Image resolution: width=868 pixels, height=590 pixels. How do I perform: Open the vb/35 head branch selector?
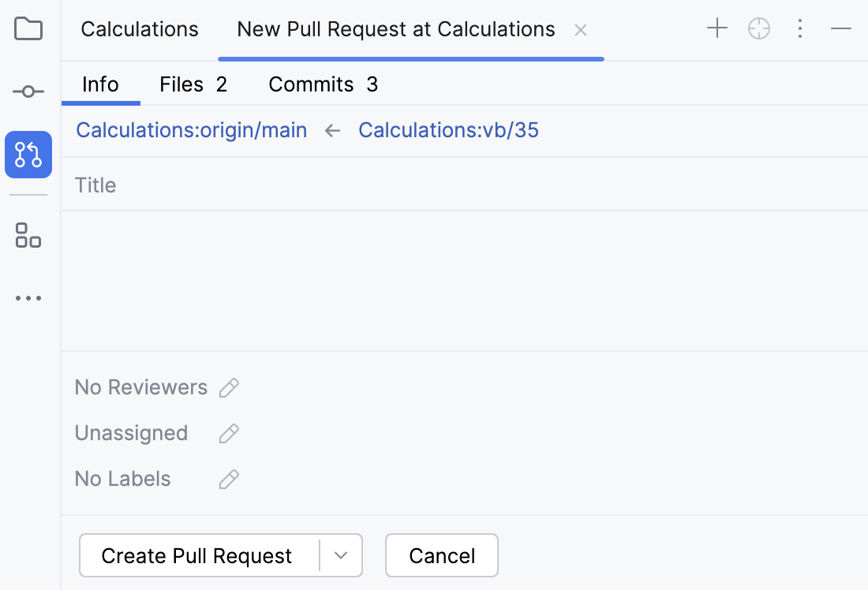[448, 130]
